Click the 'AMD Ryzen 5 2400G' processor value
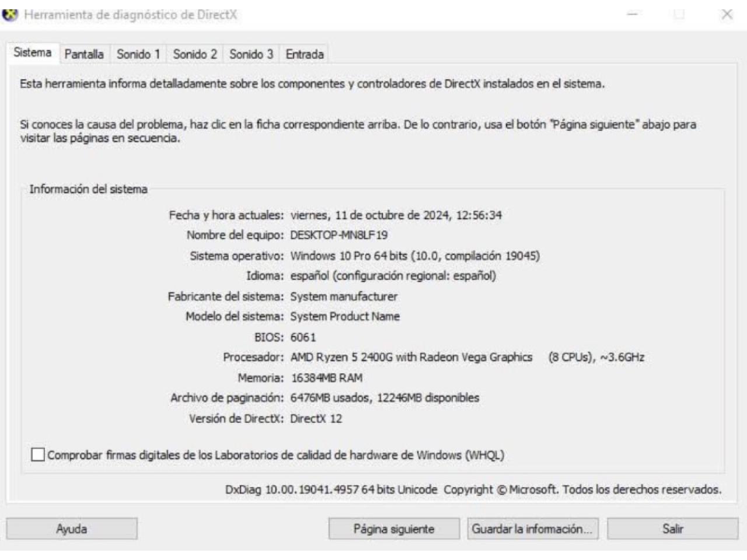This screenshot has width=747, height=560. (x=341, y=357)
